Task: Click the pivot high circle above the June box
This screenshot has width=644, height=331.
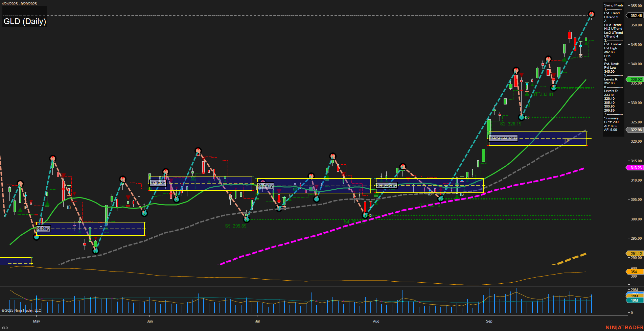Action: [165, 172]
